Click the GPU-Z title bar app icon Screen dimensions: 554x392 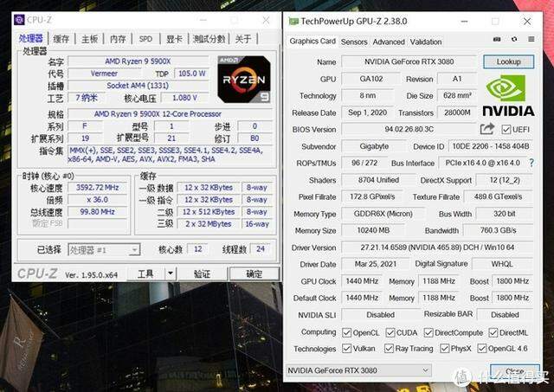(x=293, y=22)
